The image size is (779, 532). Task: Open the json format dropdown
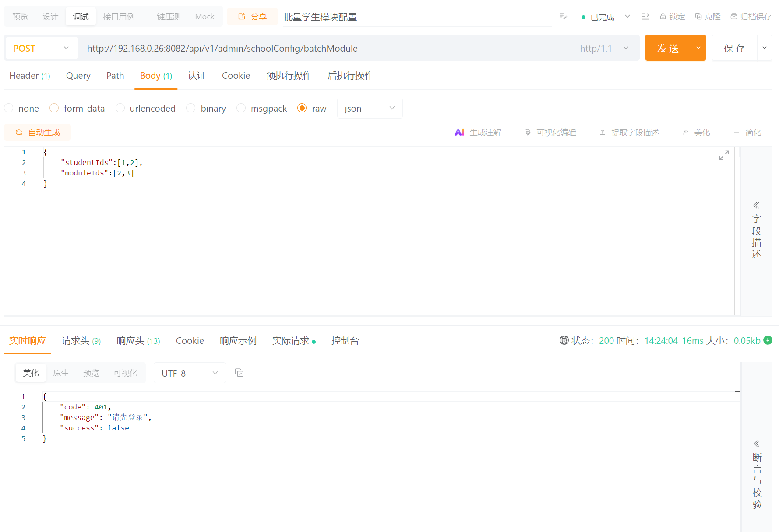click(x=370, y=108)
